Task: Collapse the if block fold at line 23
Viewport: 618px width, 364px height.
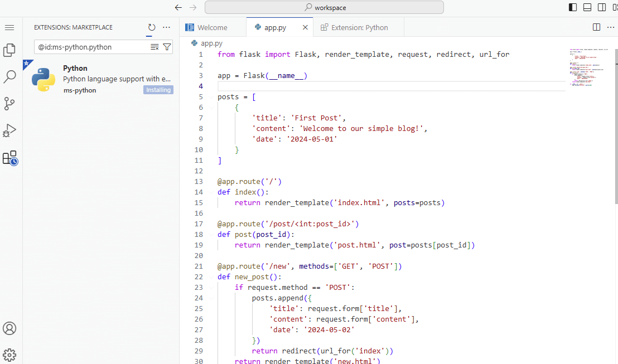Action: click(x=211, y=288)
